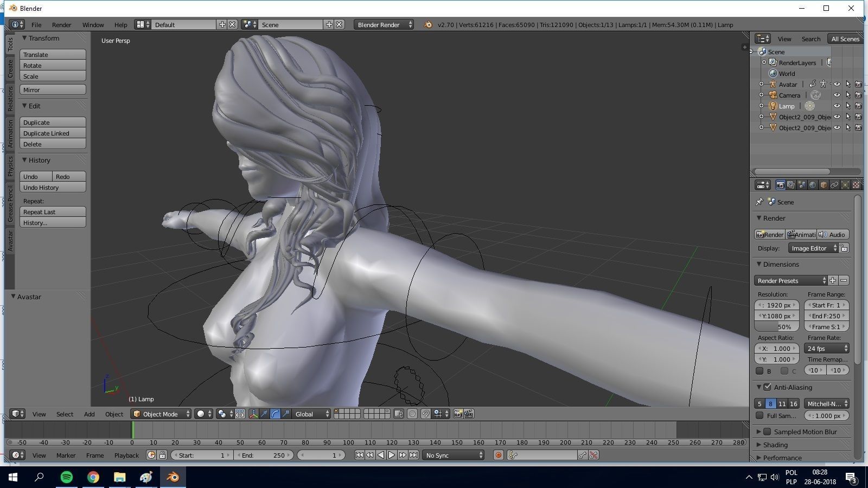
Task: Enable the Full Sample checkbox
Action: click(x=759, y=415)
